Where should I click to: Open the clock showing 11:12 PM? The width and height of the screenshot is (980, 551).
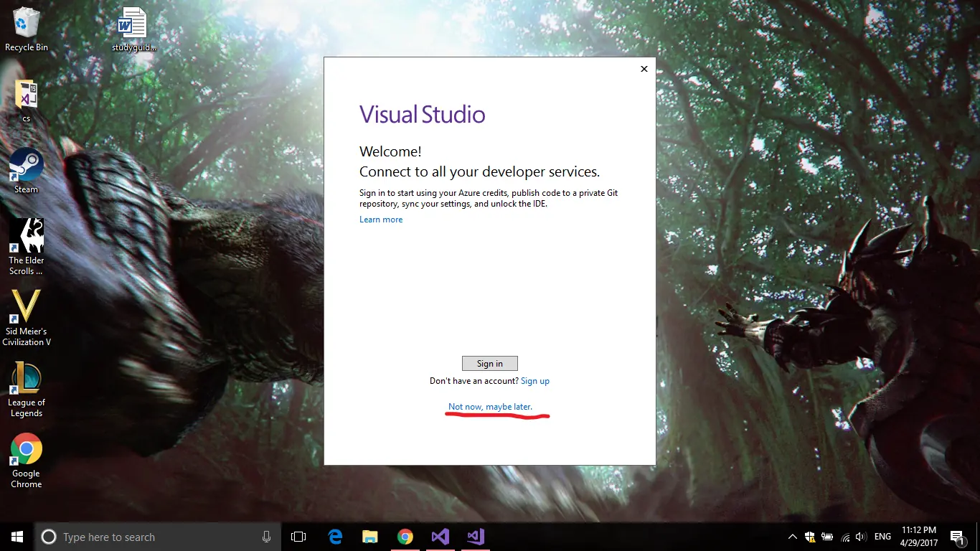(919, 537)
